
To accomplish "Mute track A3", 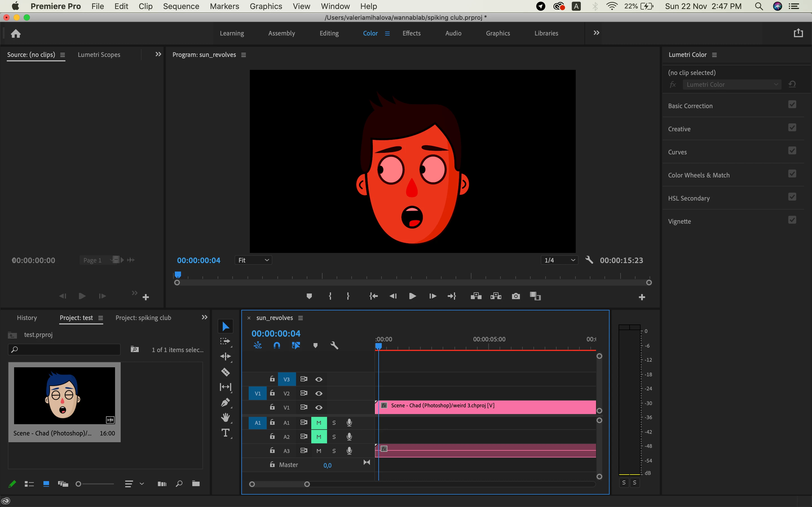I will [x=319, y=451].
